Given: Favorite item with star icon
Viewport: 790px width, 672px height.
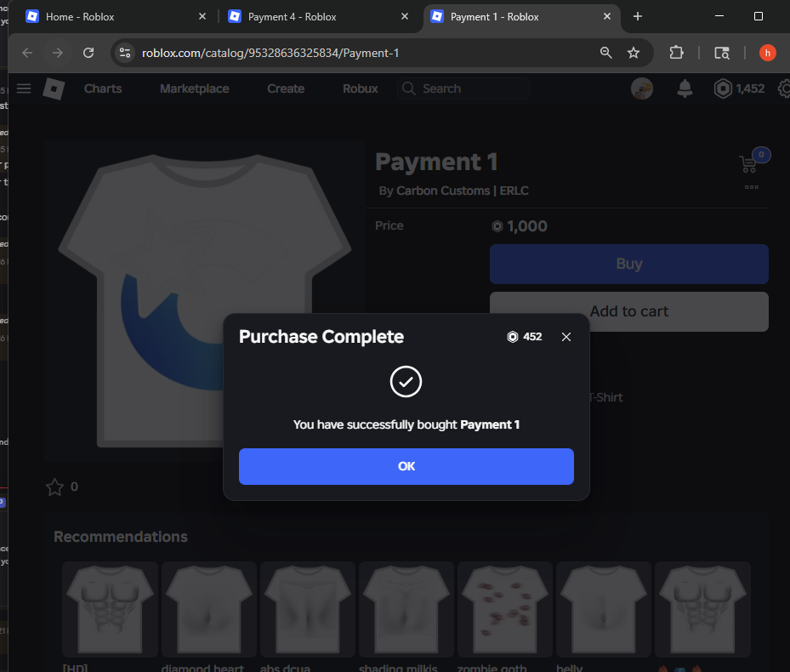Looking at the screenshot, I should pos(55,487).
